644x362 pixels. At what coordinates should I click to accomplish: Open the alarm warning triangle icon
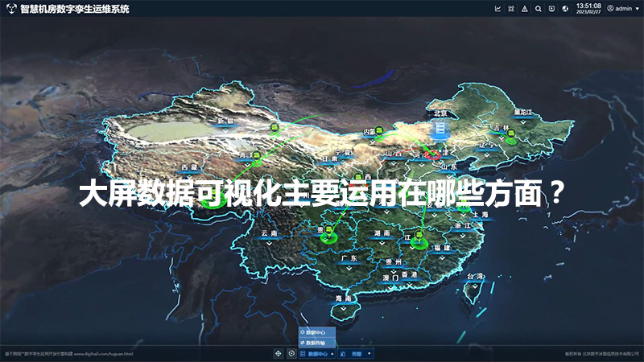click(525, 9)
